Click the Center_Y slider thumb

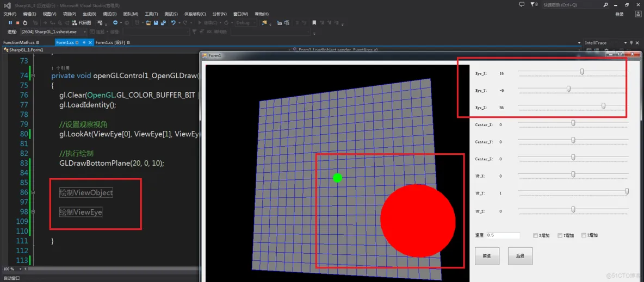point(573,140)
